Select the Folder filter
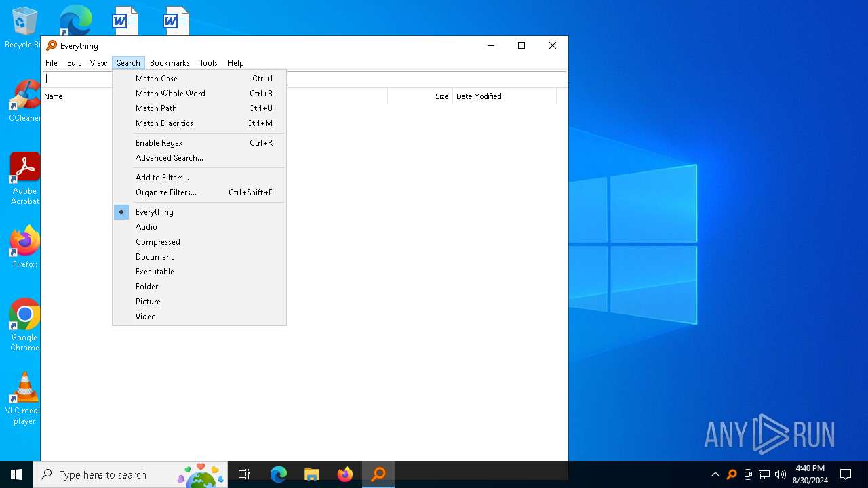This screenshot has height=488, width=868. (x=199, y=287)
